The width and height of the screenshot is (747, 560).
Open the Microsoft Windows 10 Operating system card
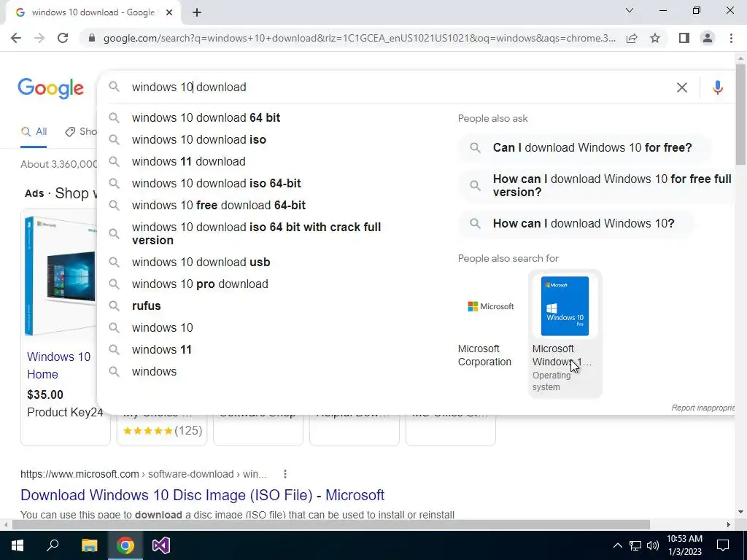[x=565, y=334]
